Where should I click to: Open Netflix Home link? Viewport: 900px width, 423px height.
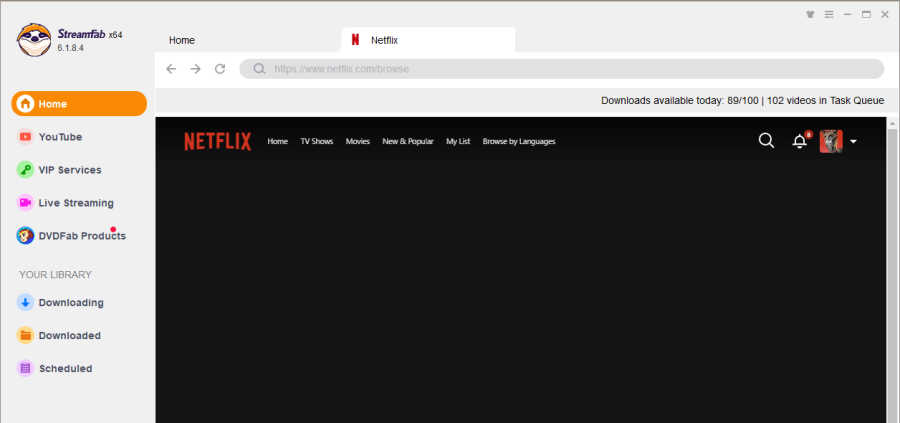(278, 141)
